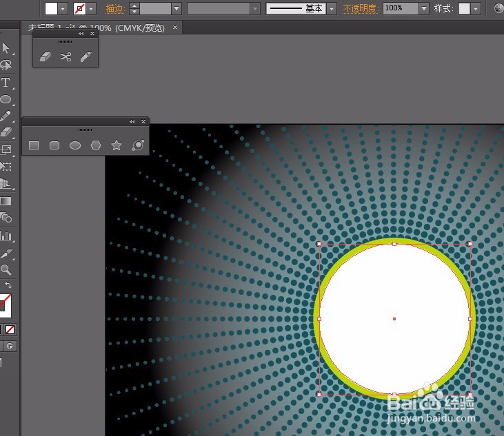Pick Star tool in shape panel

tap(117, 145)
